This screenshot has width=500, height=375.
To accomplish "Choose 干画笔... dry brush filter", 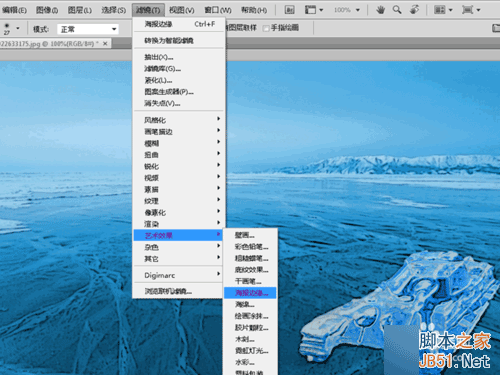I will click(250, 281).
